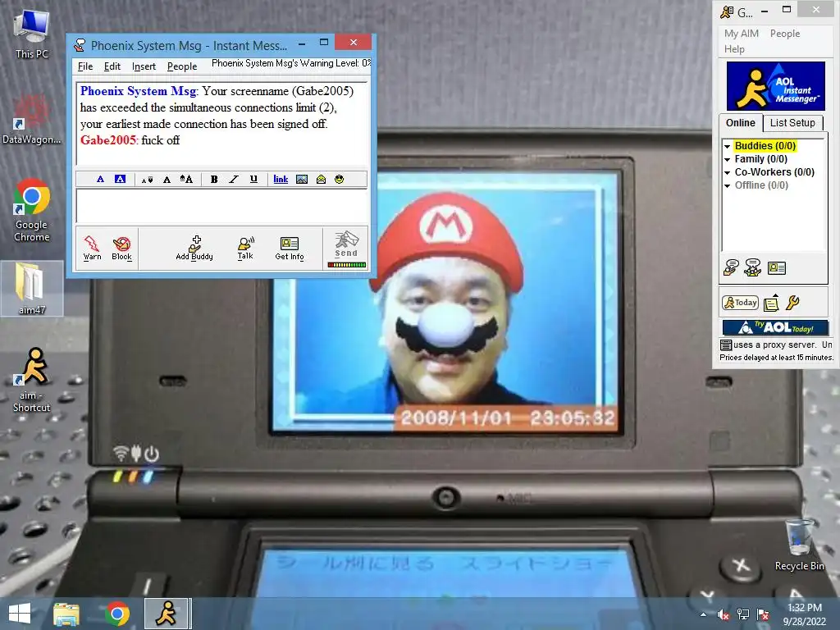840x630 pixels.
Task: Click the Buddy Info card icon in Buddy List
Action: pyautogui.click(x=776, y=268)
